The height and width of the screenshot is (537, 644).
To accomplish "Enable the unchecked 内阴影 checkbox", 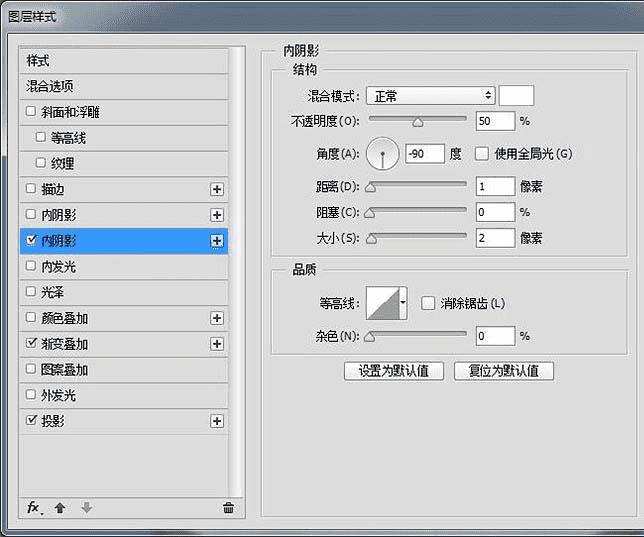I will 31,214.
